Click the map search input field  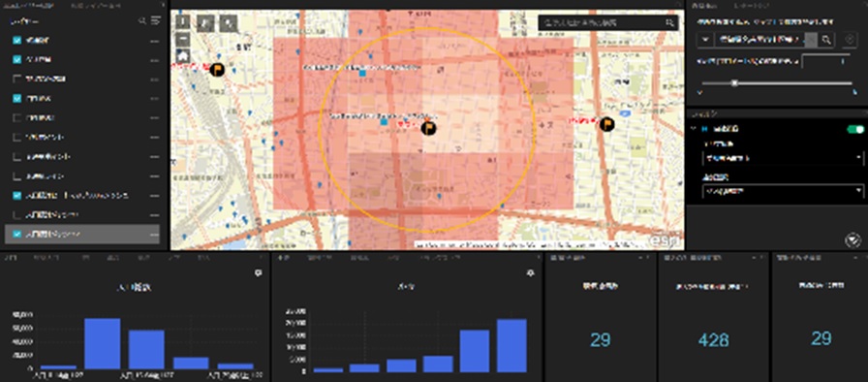click(603, 22)
